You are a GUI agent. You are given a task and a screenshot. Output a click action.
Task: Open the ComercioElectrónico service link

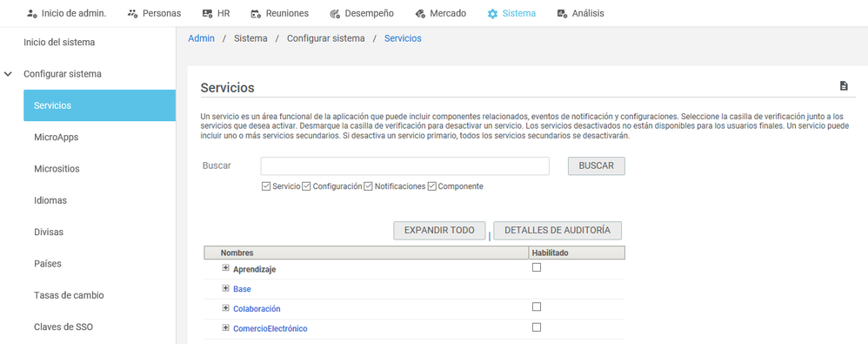click(x=270, y=328)
